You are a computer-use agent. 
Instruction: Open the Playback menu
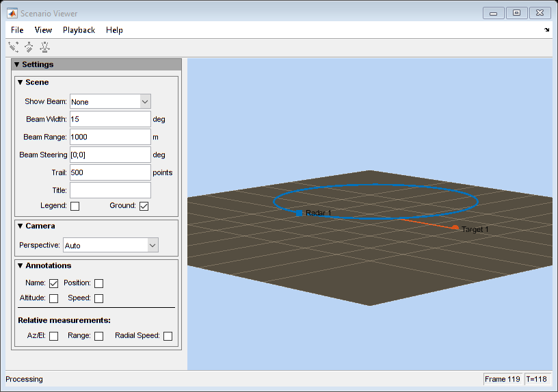(79, 30)
